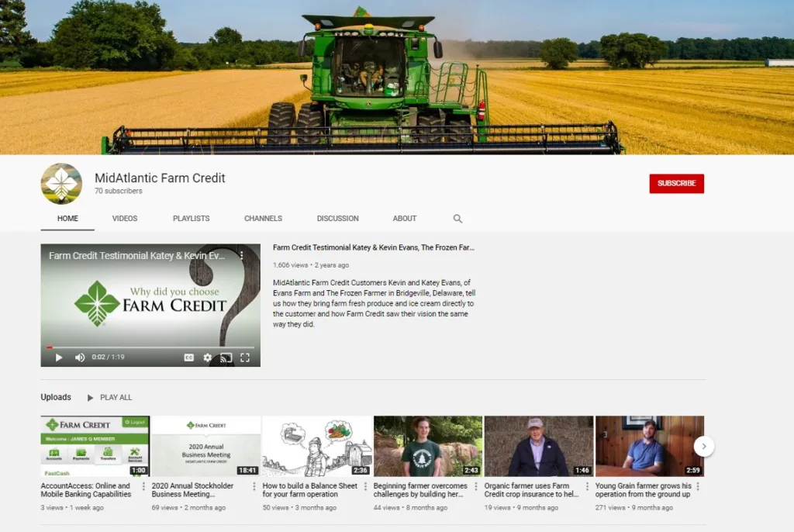Click the title overlay inside the video player
The image size is (794, 532).
pyautogui.click(x=136, y=256)
